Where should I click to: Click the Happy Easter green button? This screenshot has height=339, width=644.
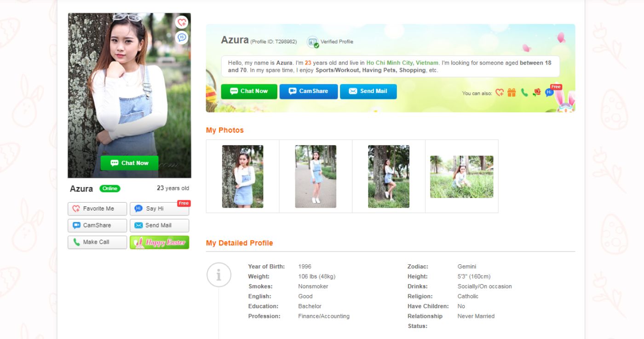click(x=159, y=242)
